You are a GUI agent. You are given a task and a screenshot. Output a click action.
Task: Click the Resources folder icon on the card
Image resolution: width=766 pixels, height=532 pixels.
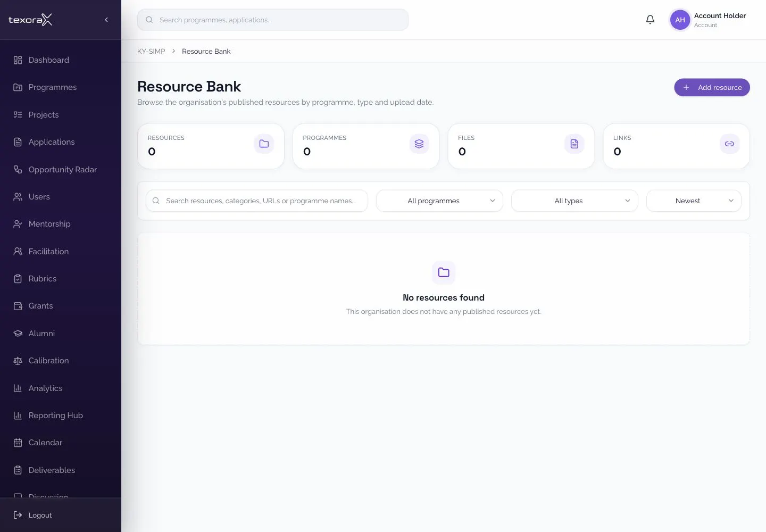pos(264,144)
